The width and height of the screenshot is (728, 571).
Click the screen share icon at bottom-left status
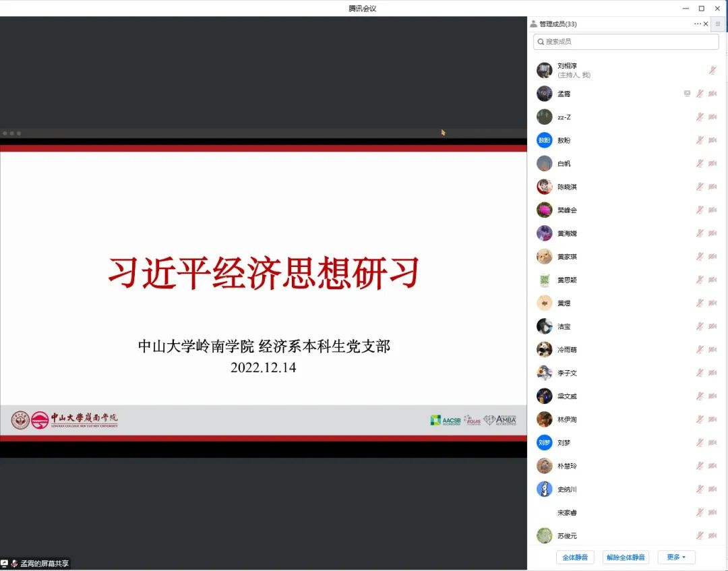(5, 564)
